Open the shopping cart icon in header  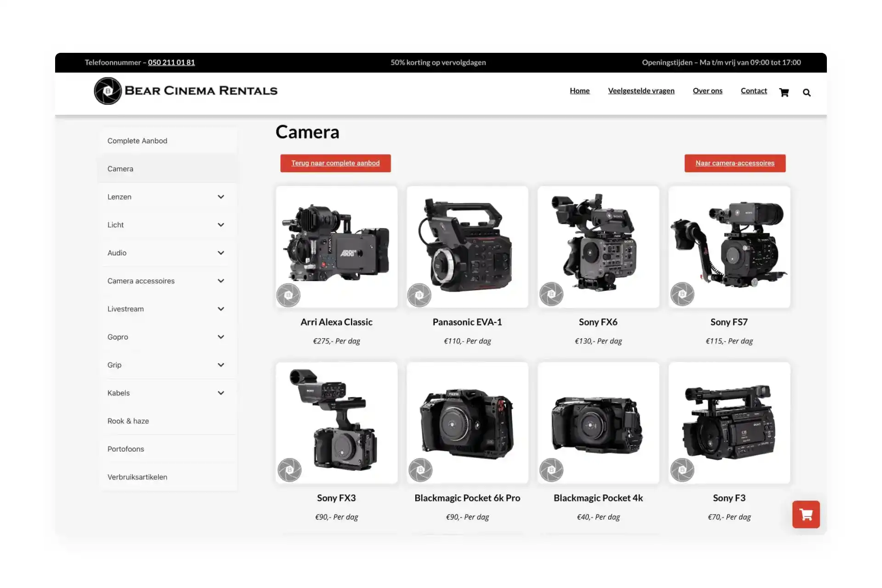[784, 92]
